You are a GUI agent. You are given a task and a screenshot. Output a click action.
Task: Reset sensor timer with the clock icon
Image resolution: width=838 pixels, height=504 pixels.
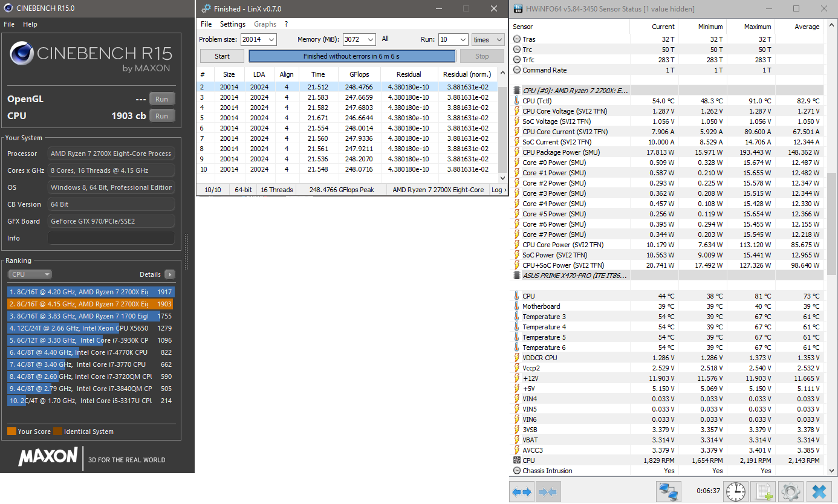736,491
